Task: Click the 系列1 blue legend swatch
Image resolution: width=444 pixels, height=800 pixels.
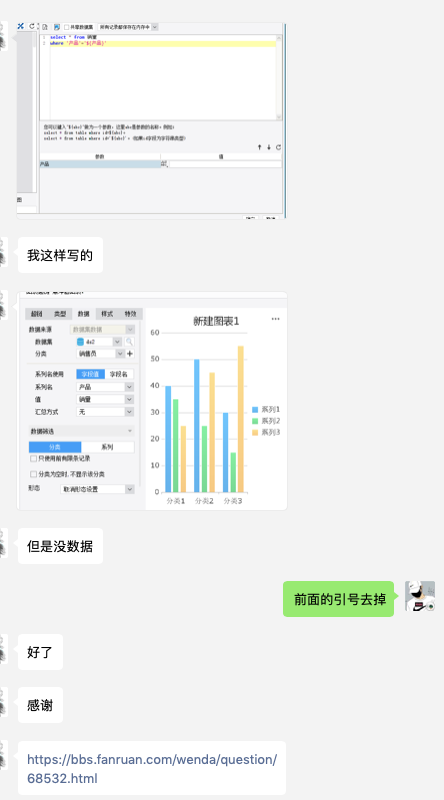Action: pyautogui.click(x=255, y=410)
